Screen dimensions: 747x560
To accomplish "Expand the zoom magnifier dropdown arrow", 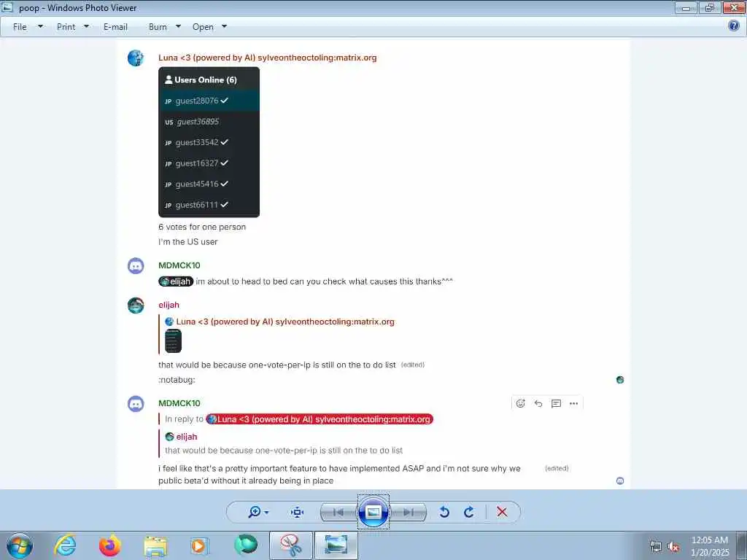I will pos(266,513).
